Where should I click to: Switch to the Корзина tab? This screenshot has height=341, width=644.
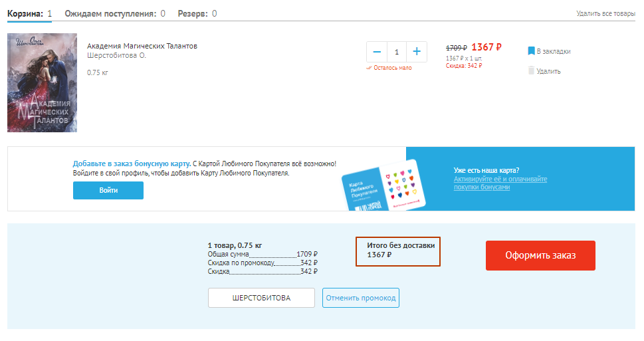click(x=29, y=13)
